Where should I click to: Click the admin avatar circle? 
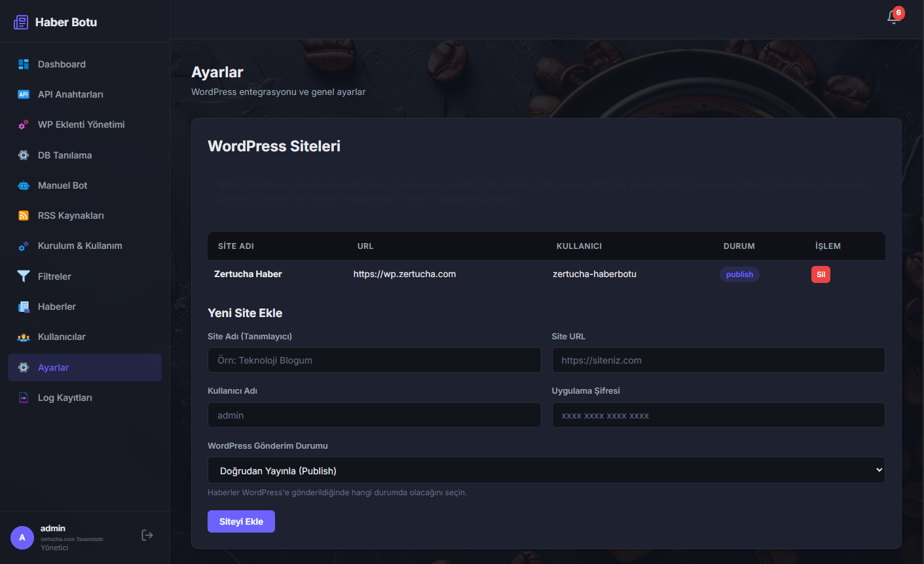click(x=22, y=537)
